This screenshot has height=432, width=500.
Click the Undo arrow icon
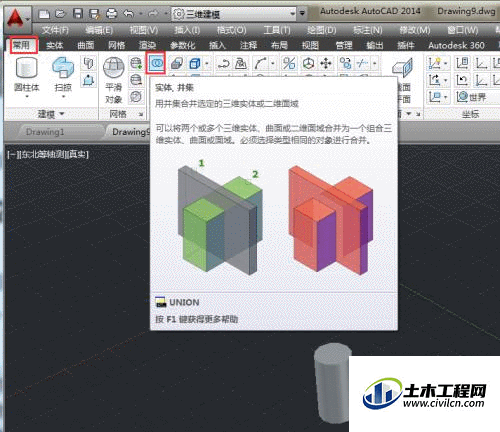point(129,14)
